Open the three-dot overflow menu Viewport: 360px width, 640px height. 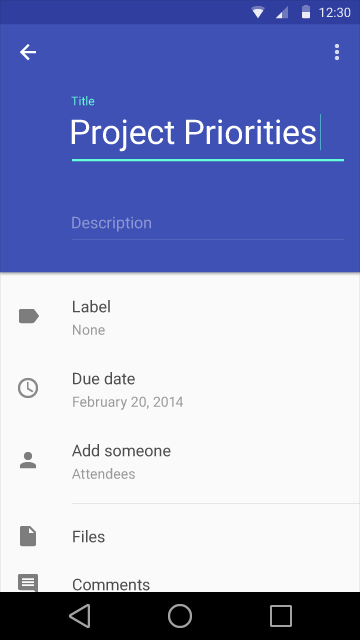point(337,52)
